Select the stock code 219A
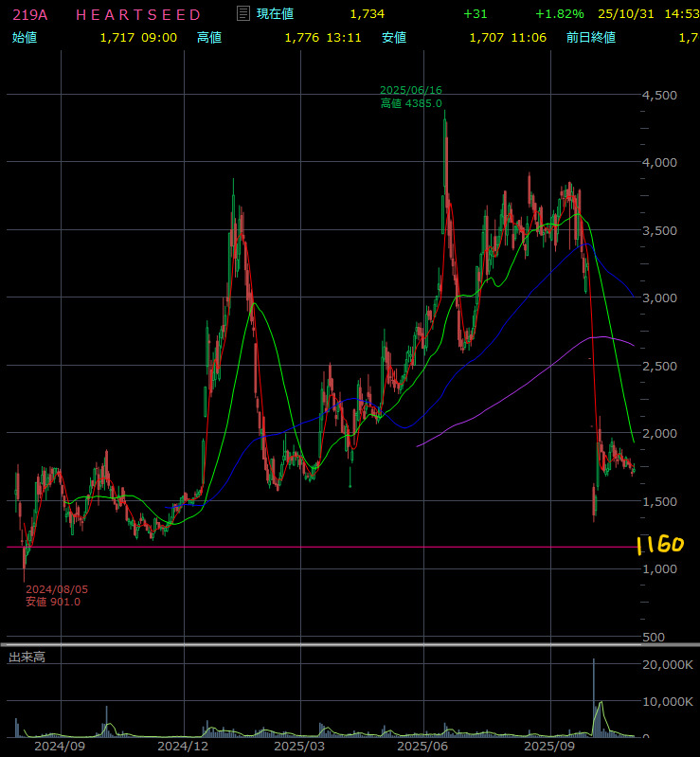 [30, 14]
